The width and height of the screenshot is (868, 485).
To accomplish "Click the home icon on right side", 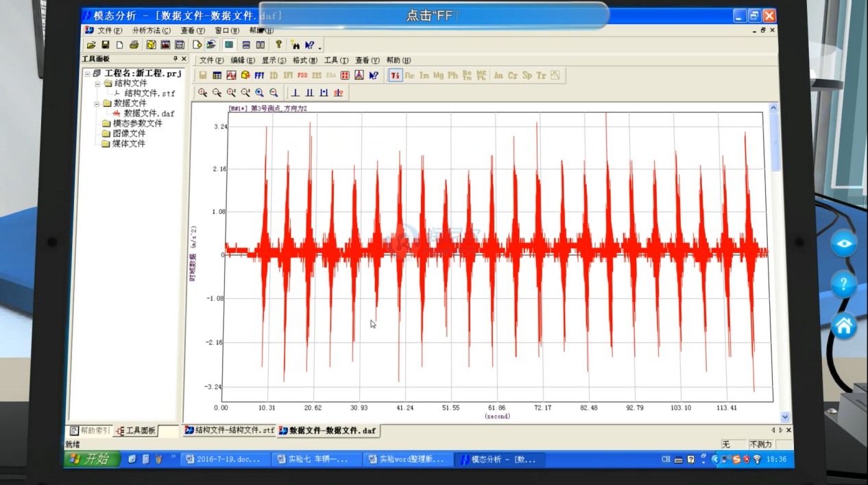I will coord(844,327).
